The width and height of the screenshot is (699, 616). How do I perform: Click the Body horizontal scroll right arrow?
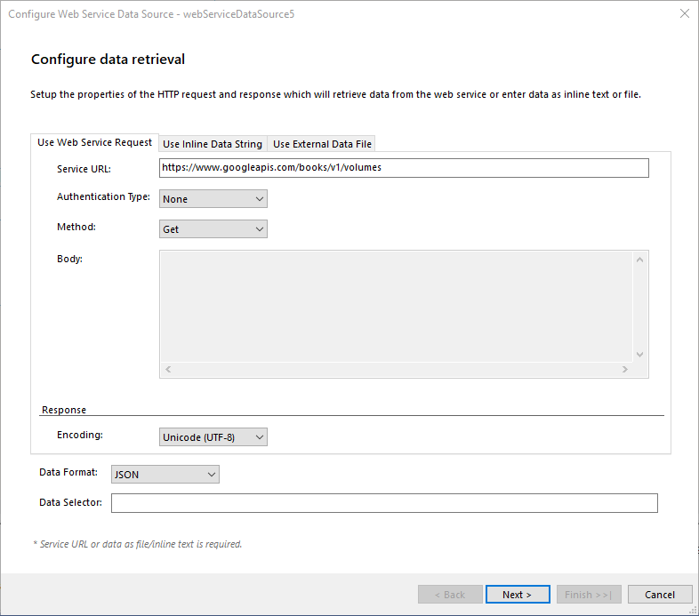625,369
